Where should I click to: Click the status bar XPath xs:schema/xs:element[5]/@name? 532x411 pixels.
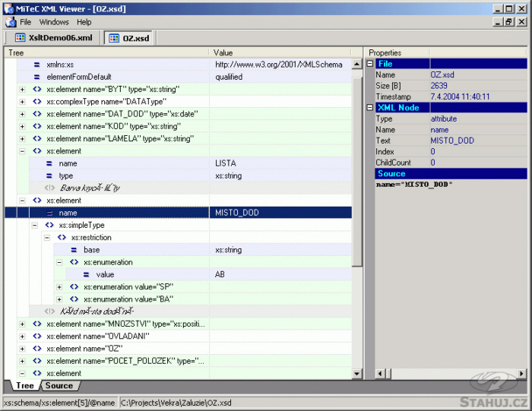pyautogui.click(x=59, y=403)
